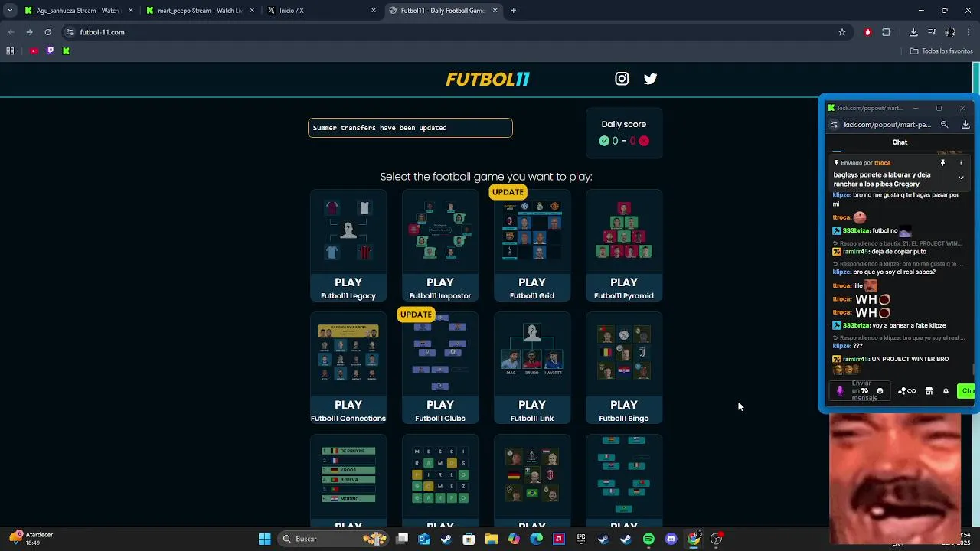Viewport: 980px width, 551px height.
Task: Send message with green Chat button
Action: (966, 391)
